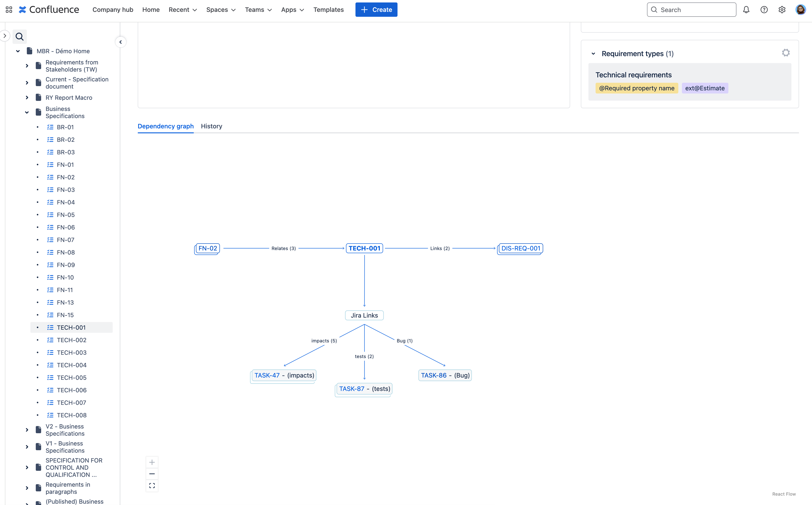Open the app switcher grid icon

click(x=9, y=9)
